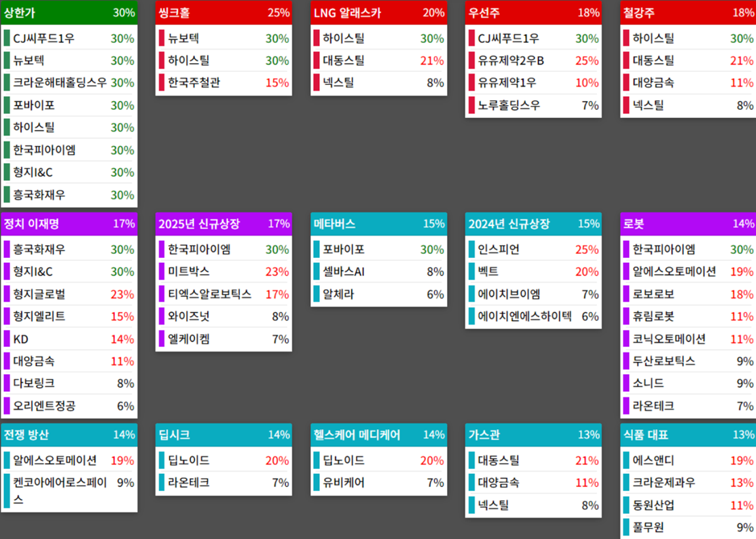
Task: Click CJ씨푸드1우 in 우선주 card
Action: (x=533, y=39)
